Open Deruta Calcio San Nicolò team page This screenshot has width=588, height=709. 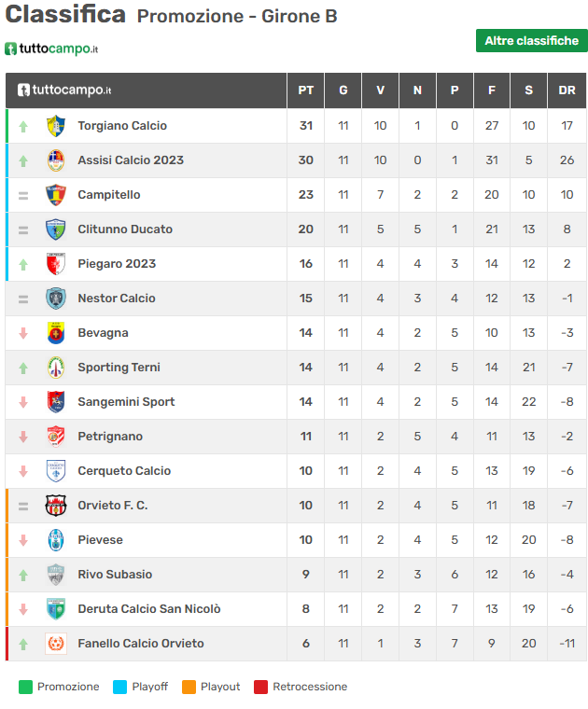click(x=149, y=609)
